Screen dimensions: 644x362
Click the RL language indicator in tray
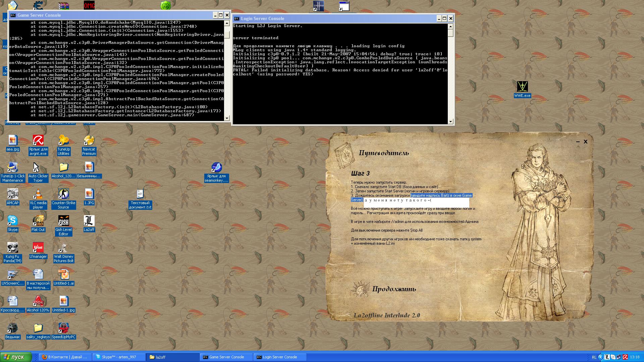(x=594, y=357)
